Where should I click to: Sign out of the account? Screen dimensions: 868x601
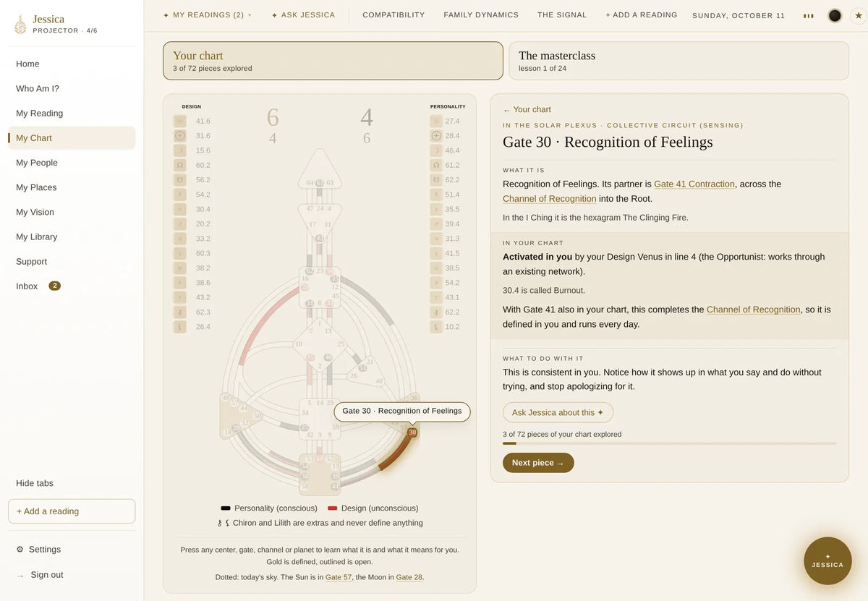click(40, 575)
